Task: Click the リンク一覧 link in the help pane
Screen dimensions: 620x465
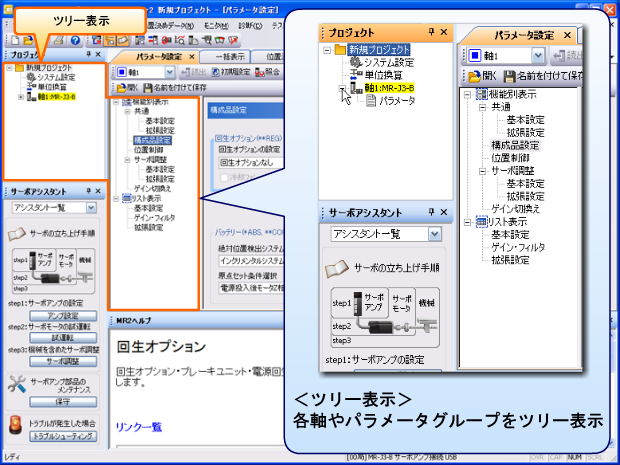Action: [x=139, y=427]
